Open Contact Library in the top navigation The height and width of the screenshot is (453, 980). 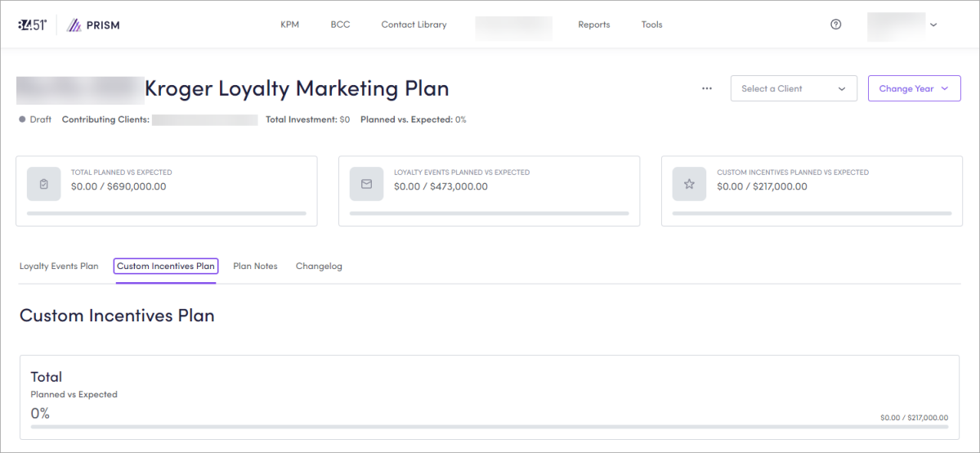coord(414,25)
